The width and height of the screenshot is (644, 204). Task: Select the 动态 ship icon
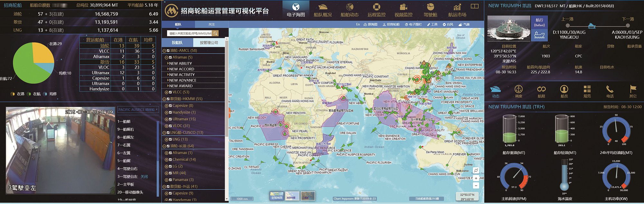click(x=496, y=91)
